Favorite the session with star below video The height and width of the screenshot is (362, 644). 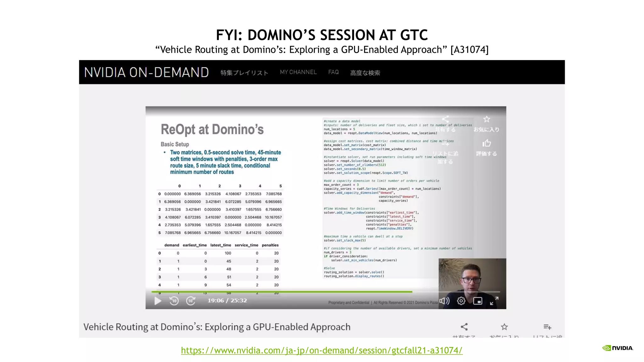click(x=504, y=327)
